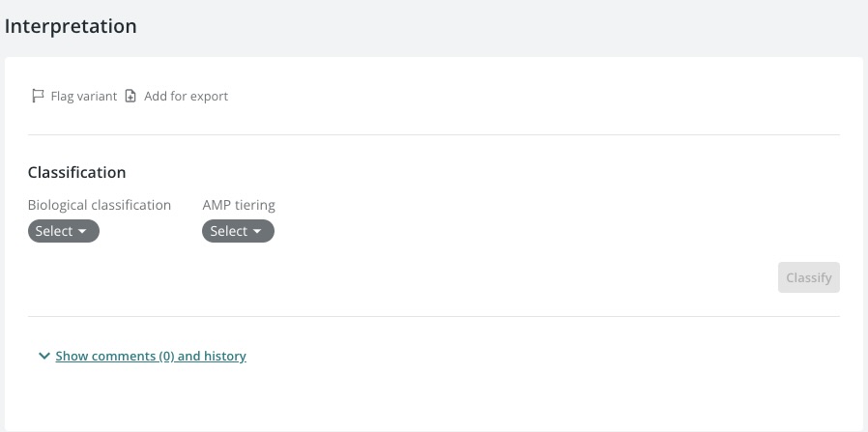868x432 pixels.
Task: Click the words Show comments in the link
Action: pyautogui.click(x=105, y=356)
